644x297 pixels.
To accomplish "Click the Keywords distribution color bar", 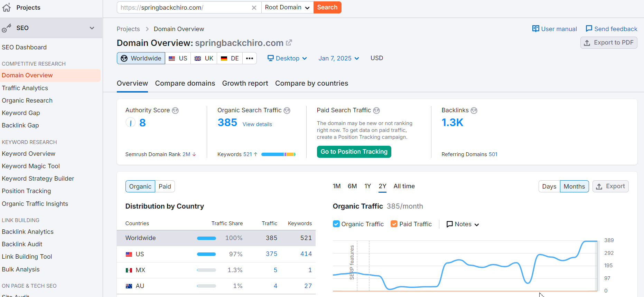I will [278, 154].
